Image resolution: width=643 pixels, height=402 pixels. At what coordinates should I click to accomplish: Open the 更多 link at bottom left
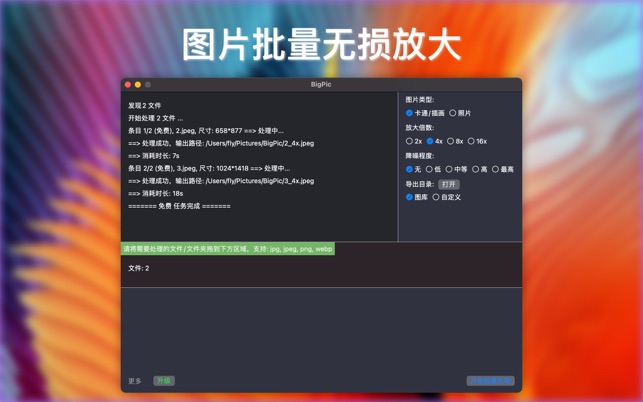click(x=135, y=381)
